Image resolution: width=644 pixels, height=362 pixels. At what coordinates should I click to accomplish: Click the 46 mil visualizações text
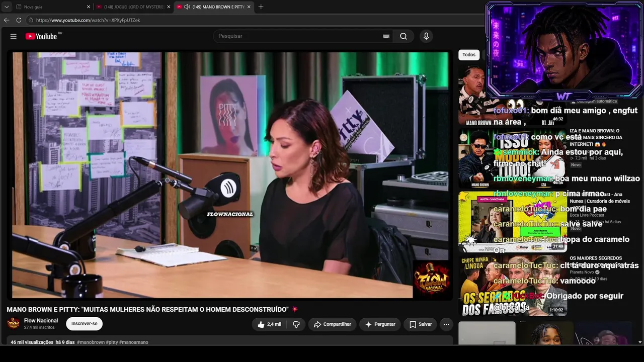32,342
